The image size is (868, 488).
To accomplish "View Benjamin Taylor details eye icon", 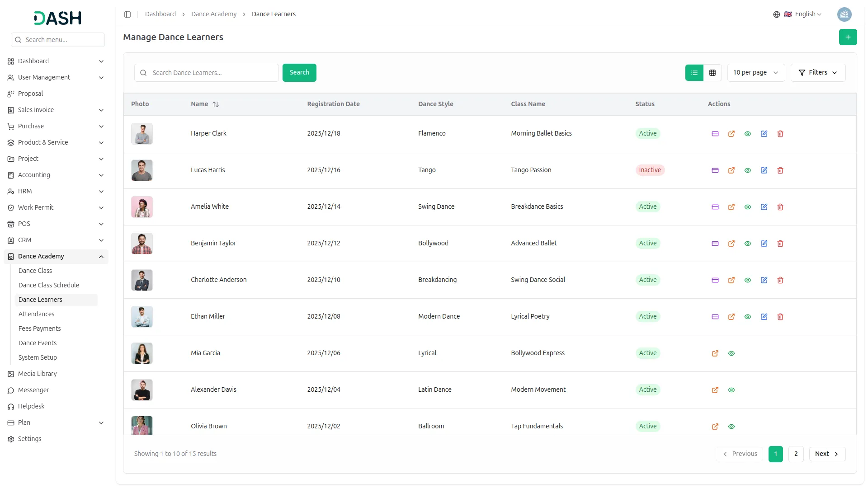I will 747,244.
